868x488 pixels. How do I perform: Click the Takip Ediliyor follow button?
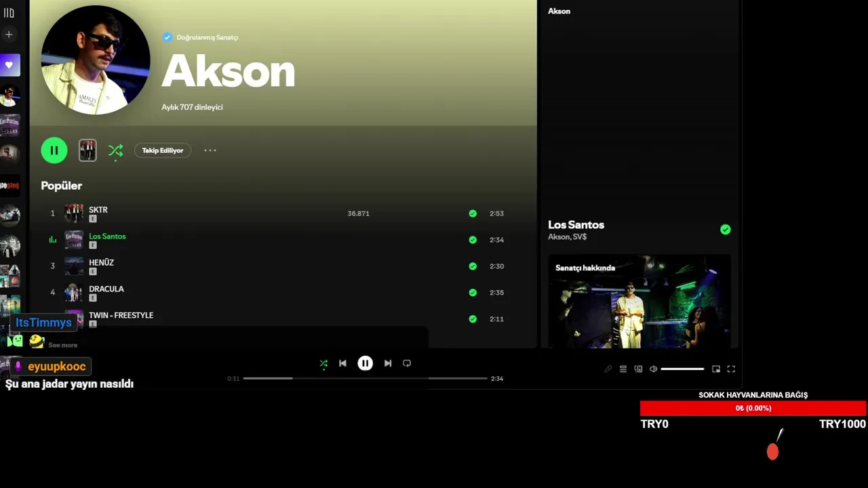pyautogui.click(x=163, y=150)
